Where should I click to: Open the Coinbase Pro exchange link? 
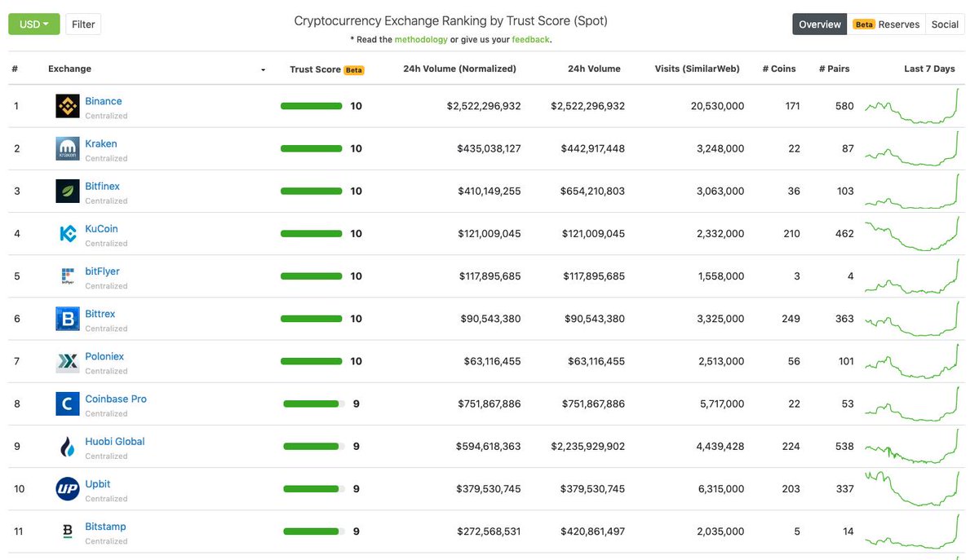(x=116, y=399)
